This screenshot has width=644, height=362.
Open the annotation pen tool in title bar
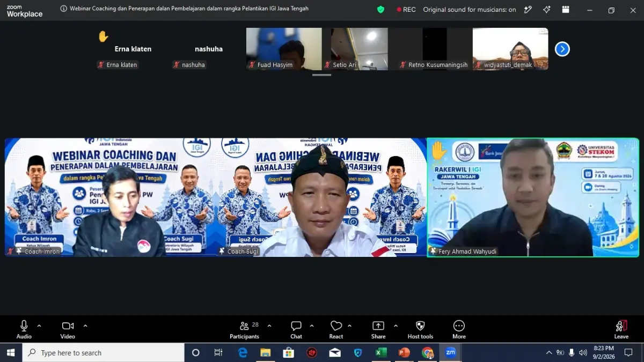(528, 9)
